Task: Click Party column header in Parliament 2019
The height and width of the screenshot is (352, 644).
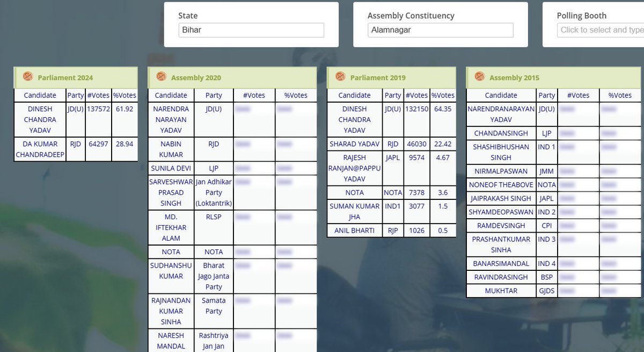Action: [393, 95]
